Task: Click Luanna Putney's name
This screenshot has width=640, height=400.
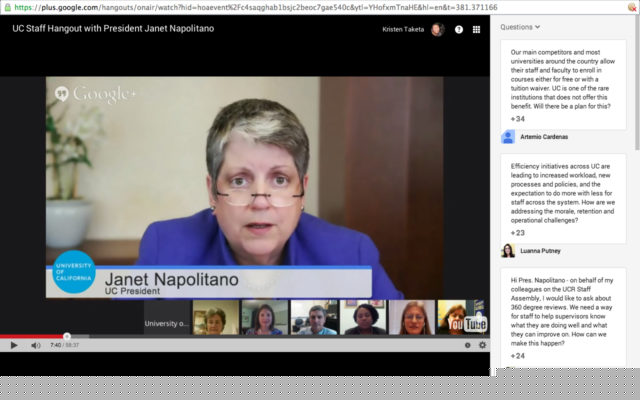Action: pyautogui.click(x=541, y=251)
